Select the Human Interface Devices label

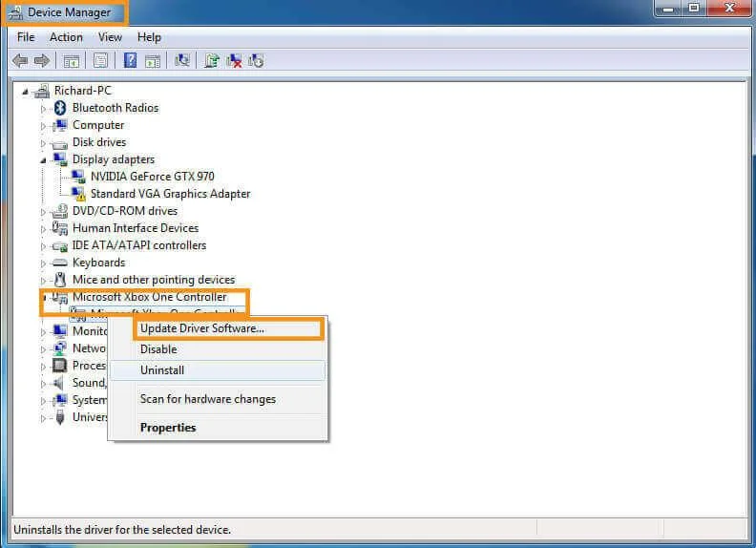pos(136,228)
